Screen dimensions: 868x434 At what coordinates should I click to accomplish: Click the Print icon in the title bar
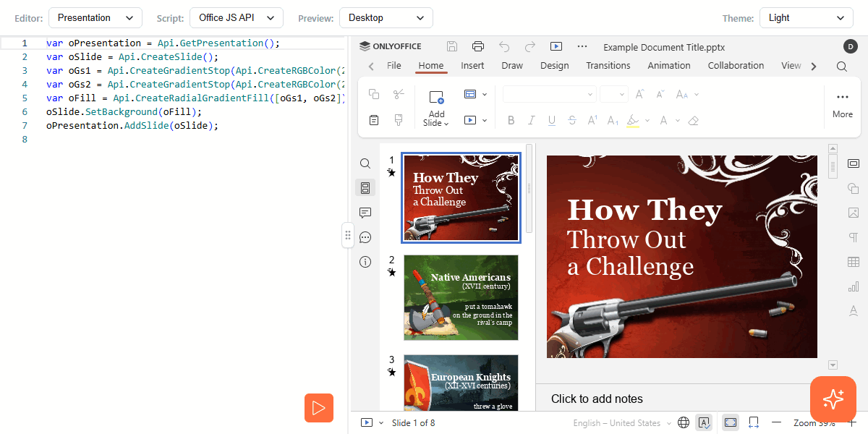coord(478,46)
